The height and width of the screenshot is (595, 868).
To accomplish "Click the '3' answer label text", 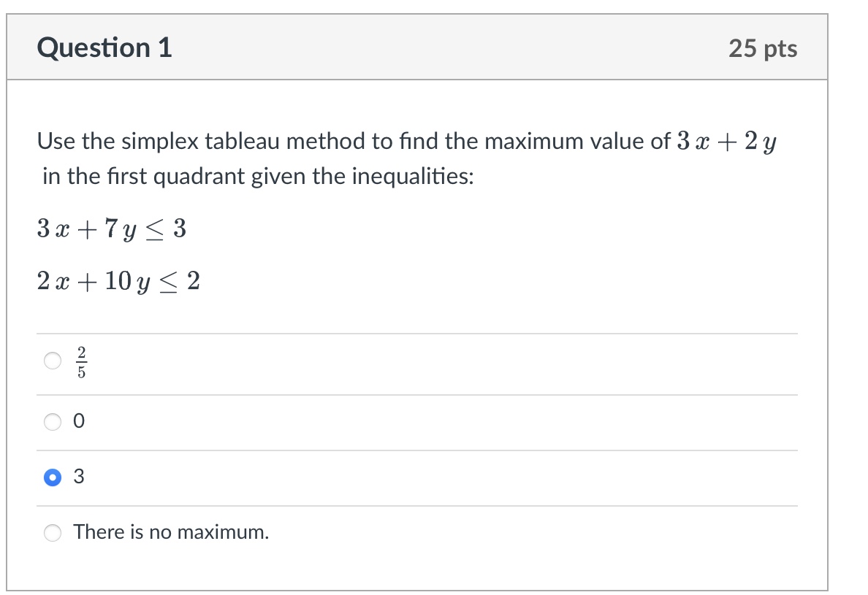I will click(80, 477).
